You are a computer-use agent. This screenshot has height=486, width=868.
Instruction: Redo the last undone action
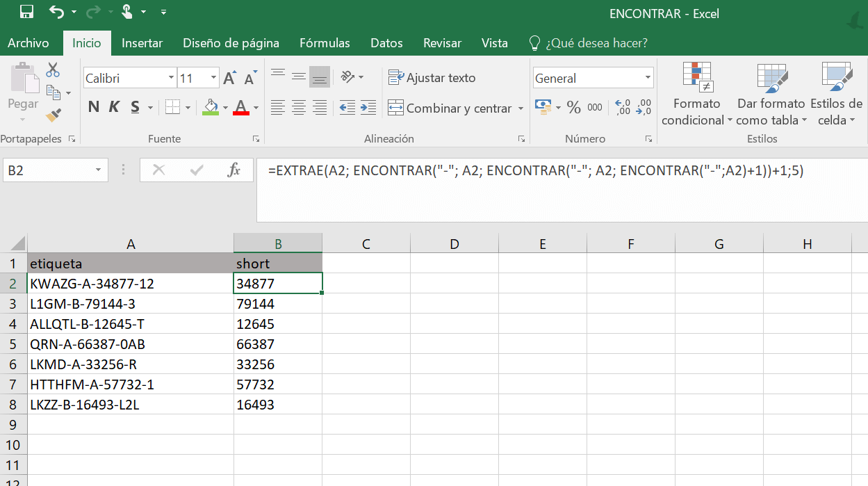click(95, 12)
